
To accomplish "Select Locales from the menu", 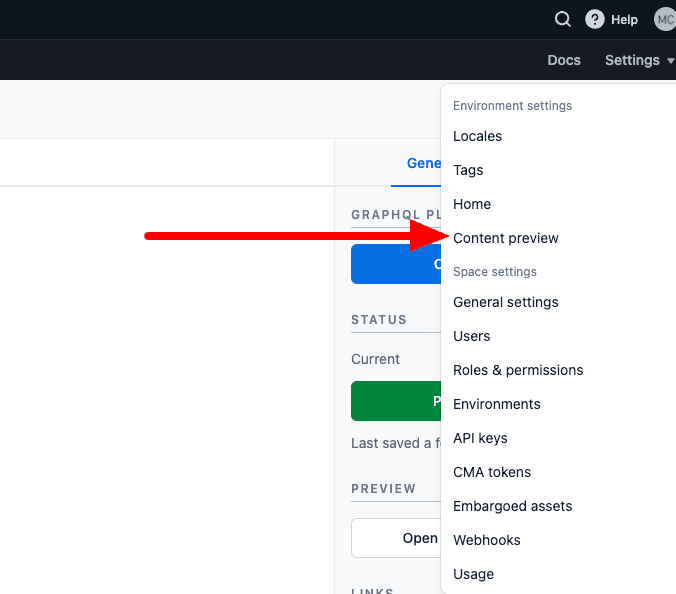I will click(x=477, y=136).
